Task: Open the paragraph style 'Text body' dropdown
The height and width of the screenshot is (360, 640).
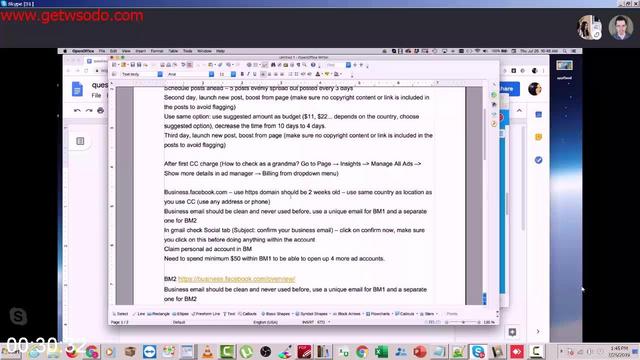Action: point(160,74)
